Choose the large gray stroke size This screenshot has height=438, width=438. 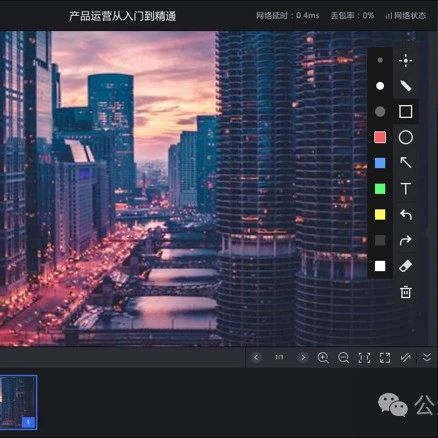380,112
